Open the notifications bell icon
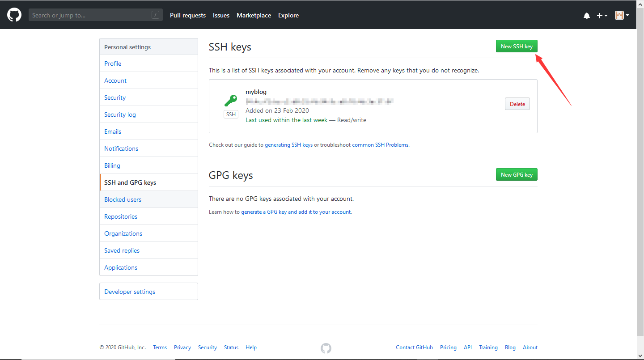Viewport: 644px width, 360px height. click(587, 16)
